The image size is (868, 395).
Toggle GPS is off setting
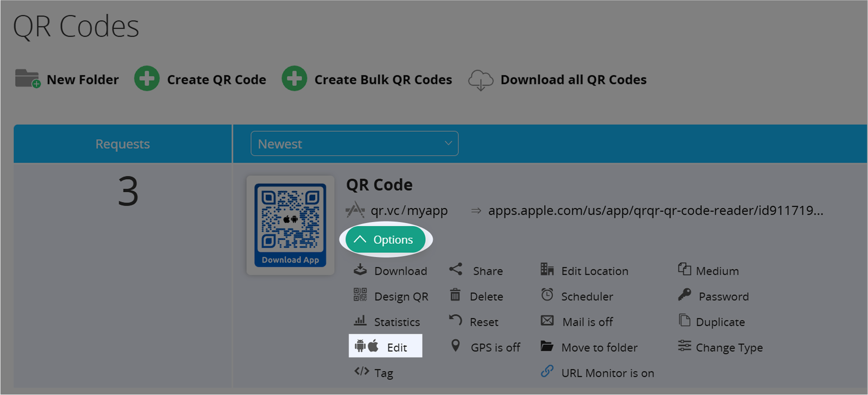point(495,347)
